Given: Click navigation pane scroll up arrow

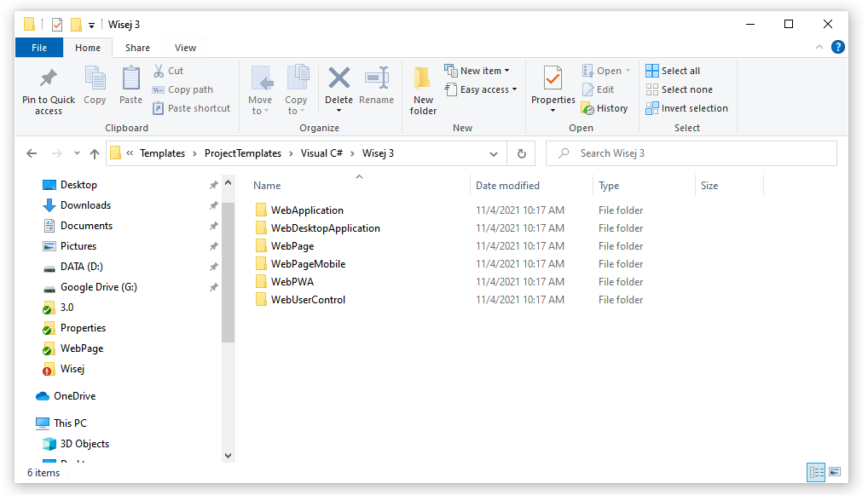Looking at the screenshot, I should point(228,182).
